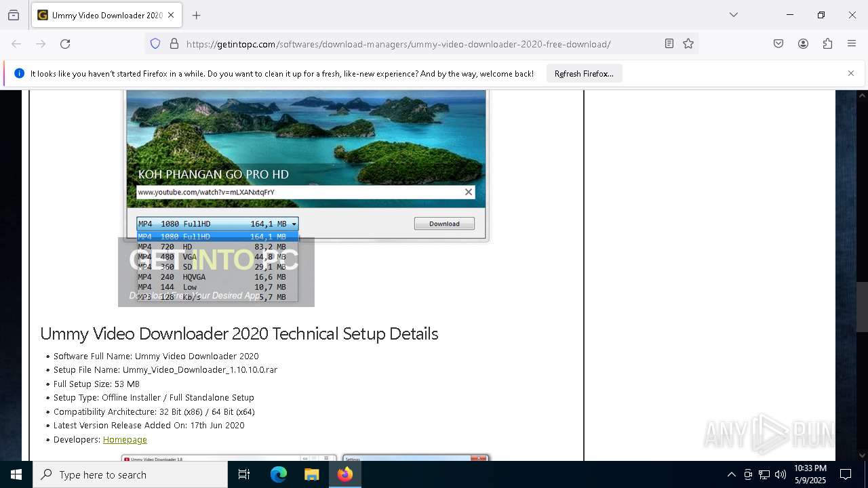Open the Action Center notifications icon

click(846, 474)
